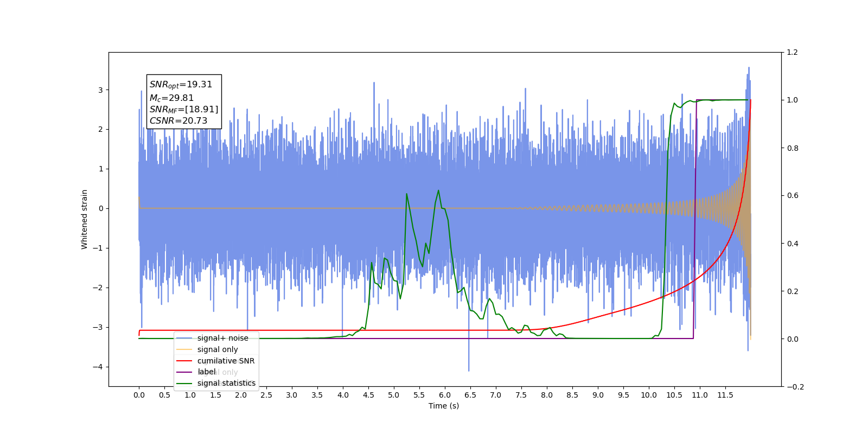Click the left y-axis tick label 0

pyautogui.click(x=100, y=208)
